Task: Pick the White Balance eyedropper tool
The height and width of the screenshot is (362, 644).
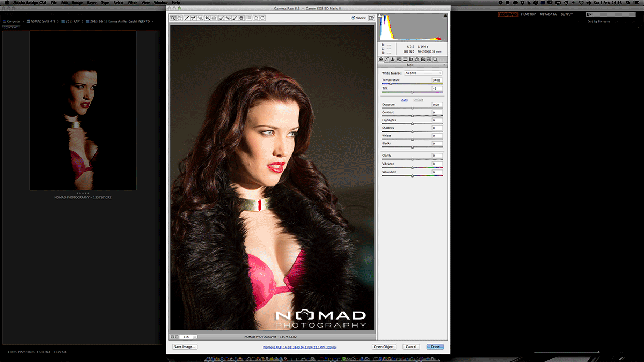Action: 187,18
